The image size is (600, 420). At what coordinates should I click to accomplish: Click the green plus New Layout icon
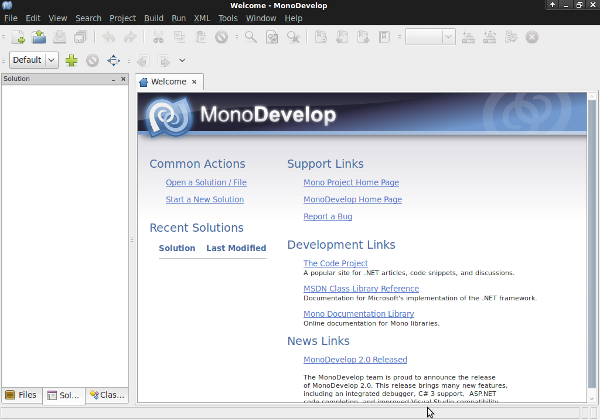[71, 60]
